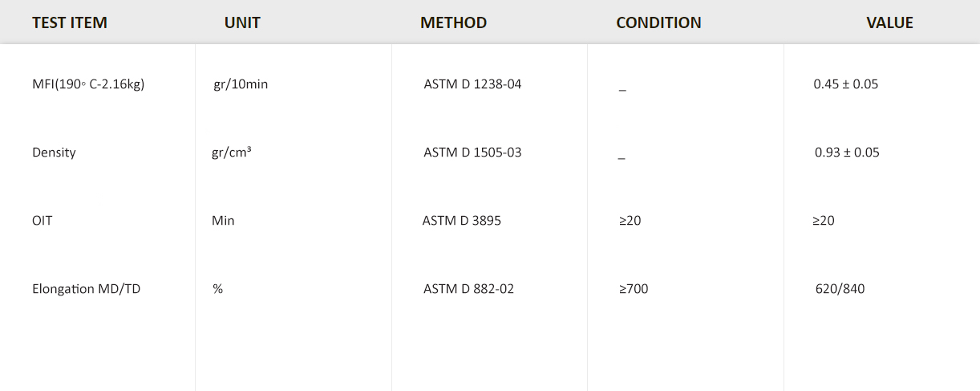Select the 0.93 ± 0.05 value cell

[x=847, y=152]
